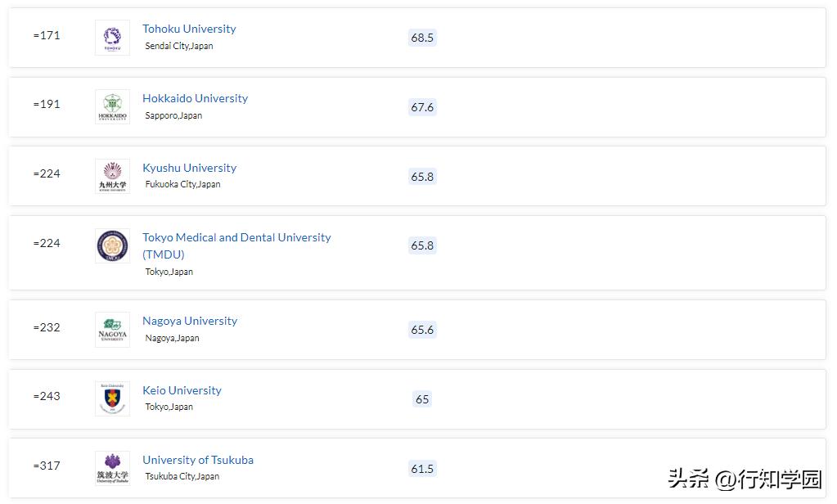837x504 pixels.
Task: Click the =317 rank number
Action: (x=47, y=466)
